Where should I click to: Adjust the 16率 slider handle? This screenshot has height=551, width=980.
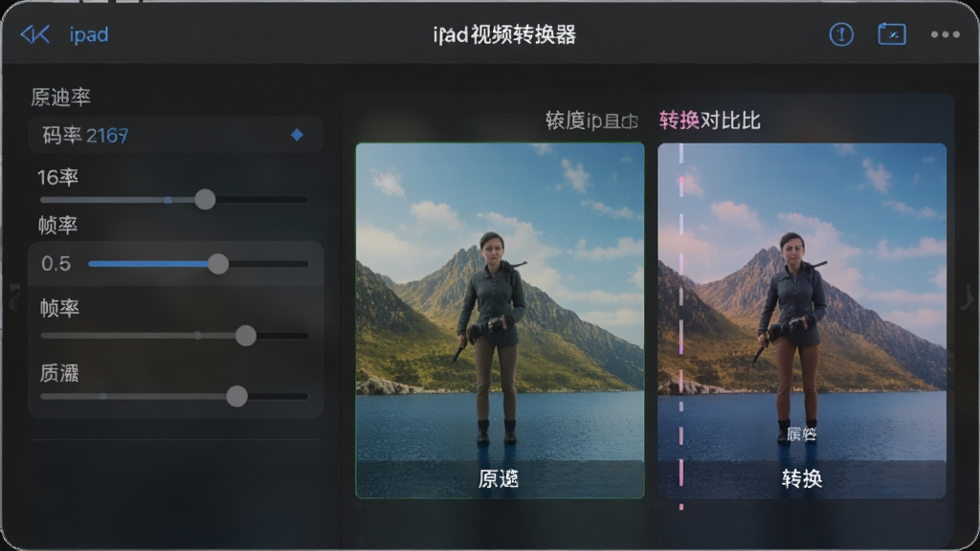pos(205,199)
